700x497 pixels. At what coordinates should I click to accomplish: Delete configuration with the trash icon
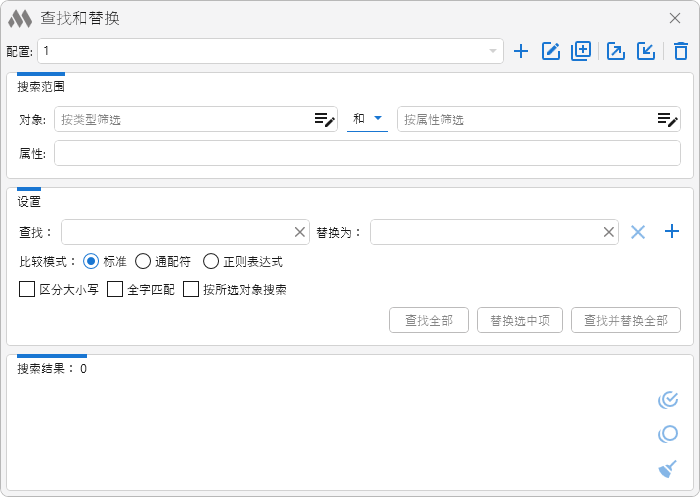tap(680, 52)
